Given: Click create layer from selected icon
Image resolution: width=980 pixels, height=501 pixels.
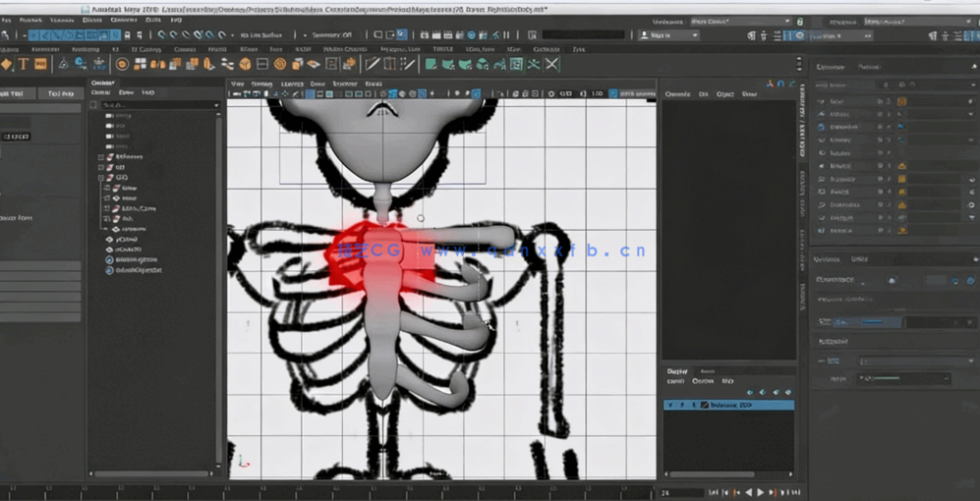Looking at the screenshot, I should pos(788,390).
